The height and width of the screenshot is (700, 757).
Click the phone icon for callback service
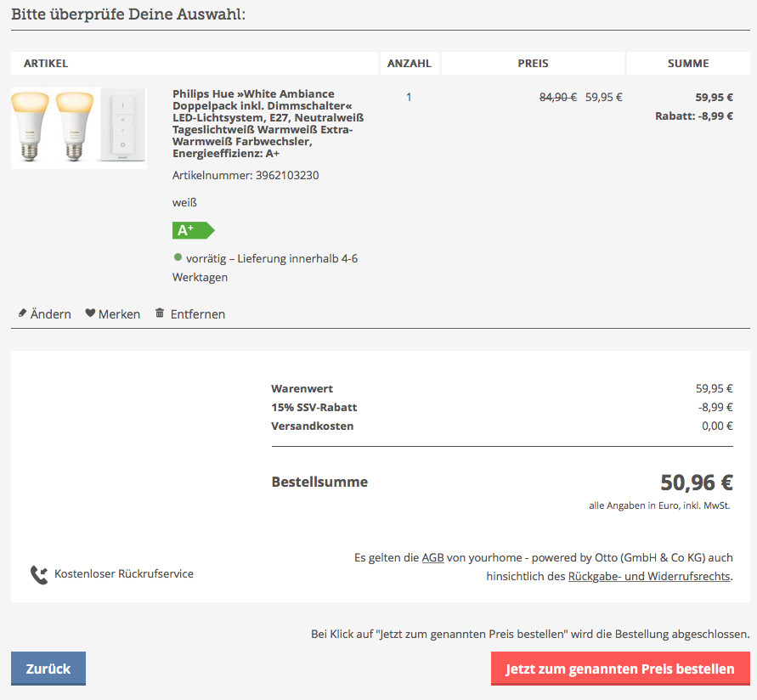39,575
